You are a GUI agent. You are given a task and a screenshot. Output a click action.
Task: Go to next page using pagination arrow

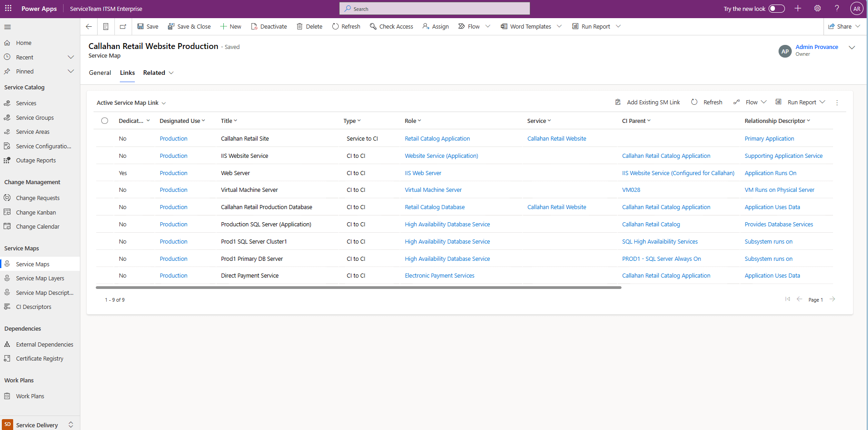pyautogui.click(x=833, y=299)
